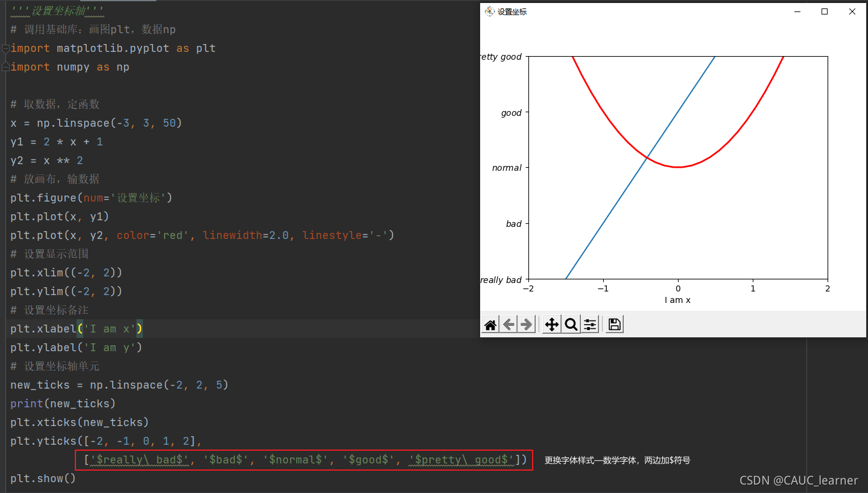Click the plt.xticks(new_ticks) line

(x=80, y=422)
